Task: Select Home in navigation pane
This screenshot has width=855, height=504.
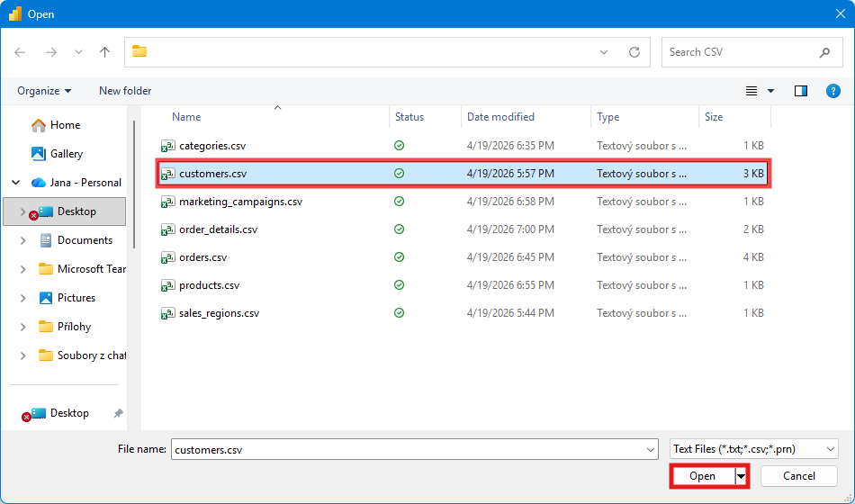Action: [x=64, y=125]
